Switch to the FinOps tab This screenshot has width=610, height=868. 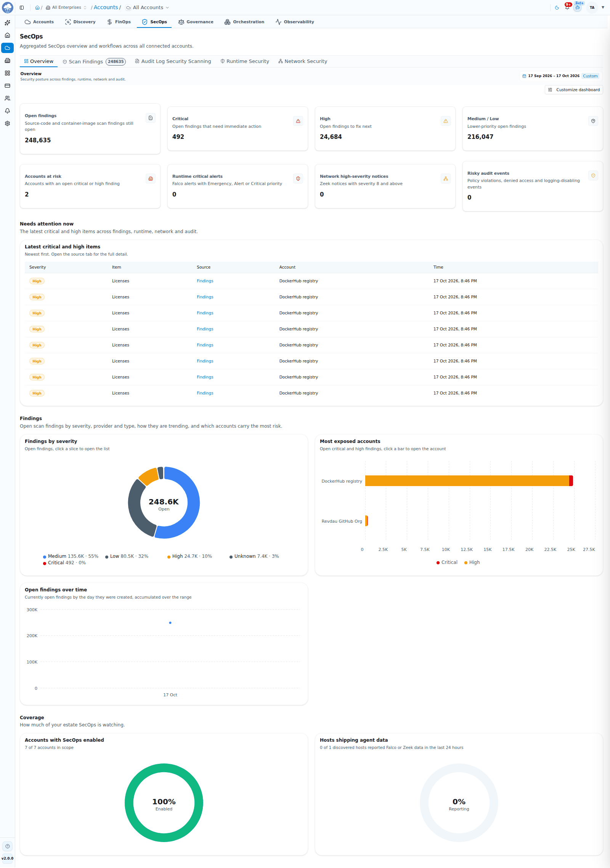coord(119,22)
